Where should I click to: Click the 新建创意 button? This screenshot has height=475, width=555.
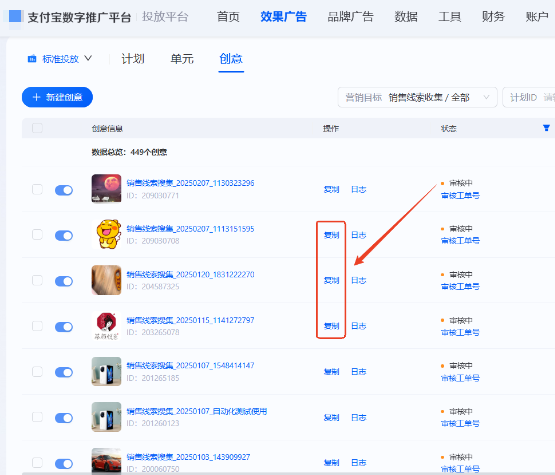pyautogui.click(x=57, y=97)
